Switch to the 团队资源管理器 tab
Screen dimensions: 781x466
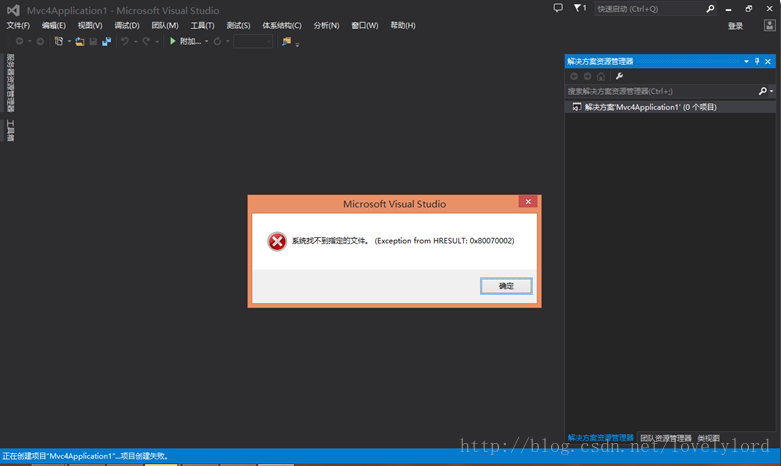(x=666, y=438)
